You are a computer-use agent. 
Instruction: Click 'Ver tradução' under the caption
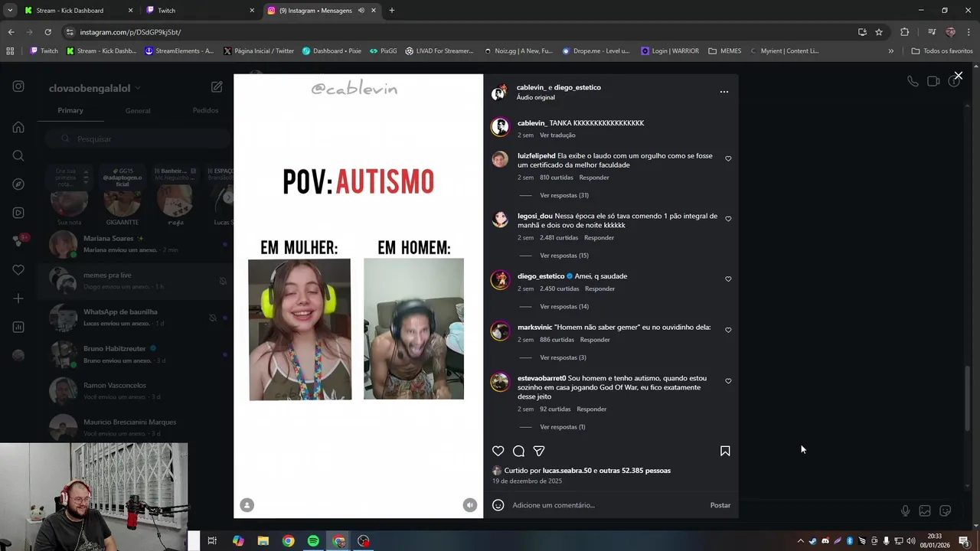(557, 135)
